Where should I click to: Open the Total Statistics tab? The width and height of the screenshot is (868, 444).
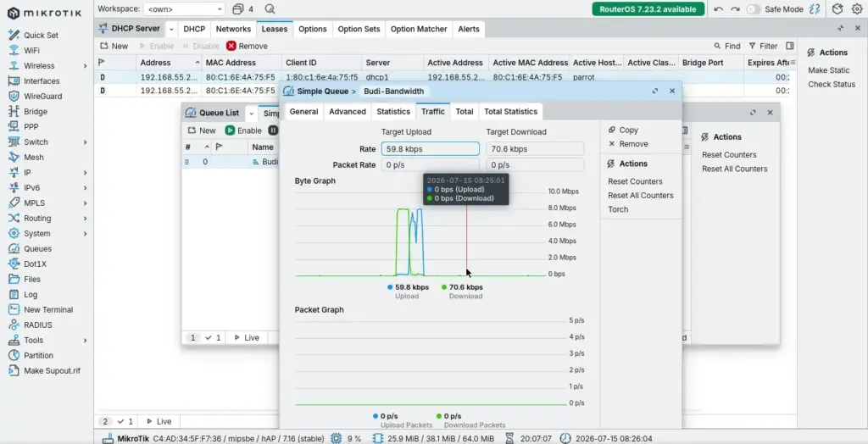point(510,111)
